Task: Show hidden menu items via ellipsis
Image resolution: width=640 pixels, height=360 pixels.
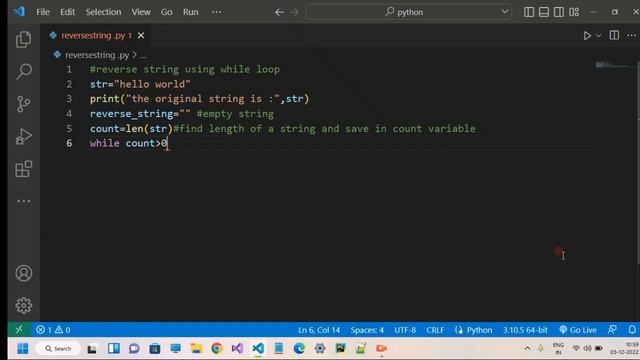Action: (217, 12)
